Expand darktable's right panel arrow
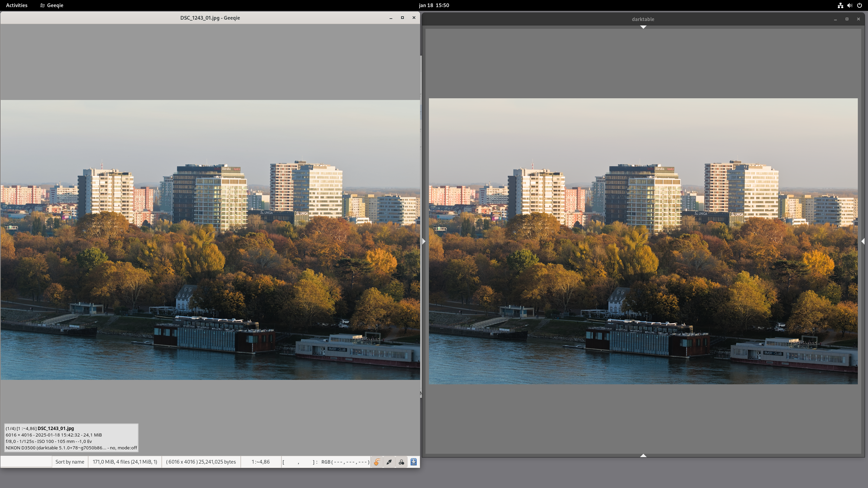 coord(863,241)
